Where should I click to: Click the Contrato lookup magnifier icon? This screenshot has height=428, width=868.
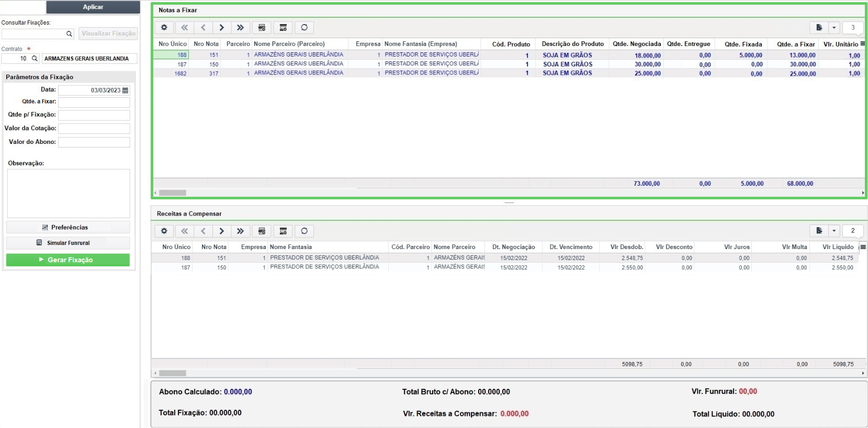35,59
